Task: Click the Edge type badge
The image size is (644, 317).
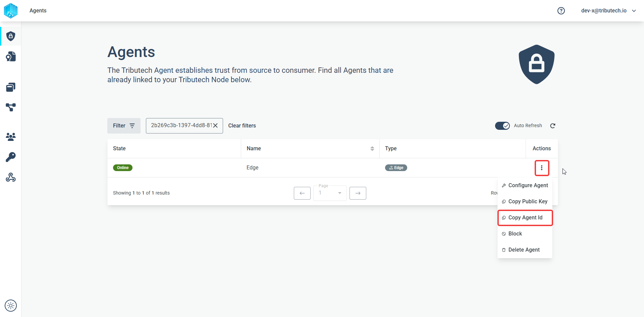Action: click(x=396, y=168)
